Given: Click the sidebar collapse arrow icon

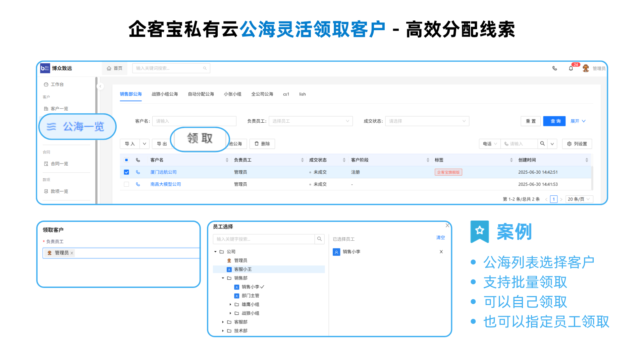Looking at the screenshot, I should (100, 86).
